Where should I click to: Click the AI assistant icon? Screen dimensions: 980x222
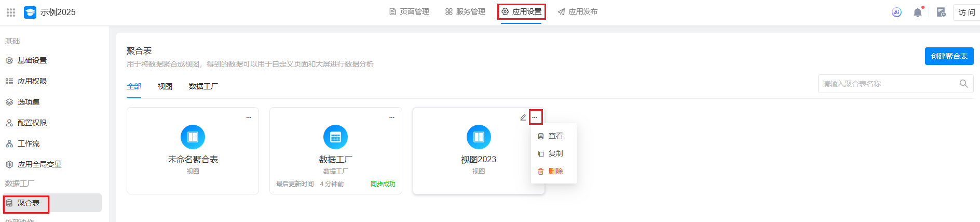[896, 12]
